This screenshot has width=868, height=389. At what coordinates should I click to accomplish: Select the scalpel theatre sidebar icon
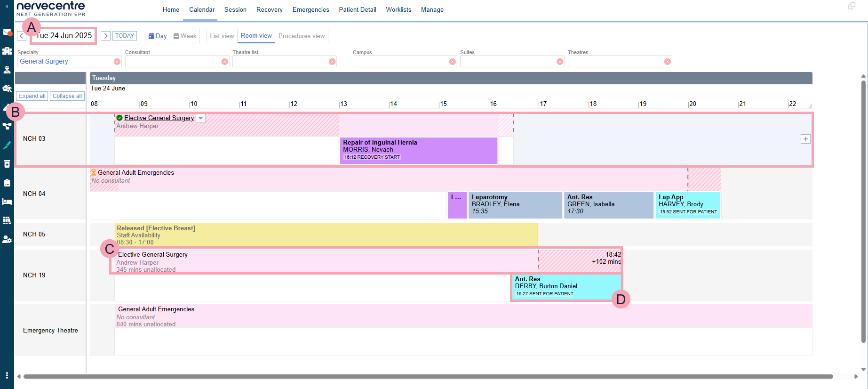(7, 145)
